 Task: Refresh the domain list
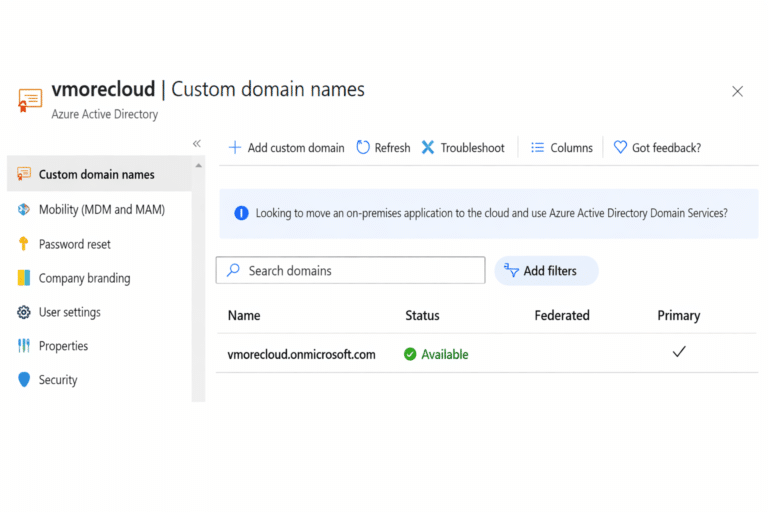point(383,148)
